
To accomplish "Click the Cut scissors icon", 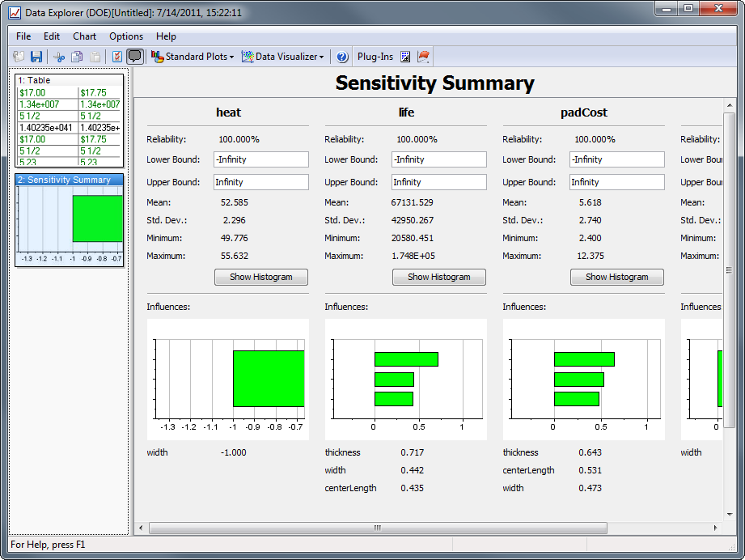I will click(x=59, y=57).
